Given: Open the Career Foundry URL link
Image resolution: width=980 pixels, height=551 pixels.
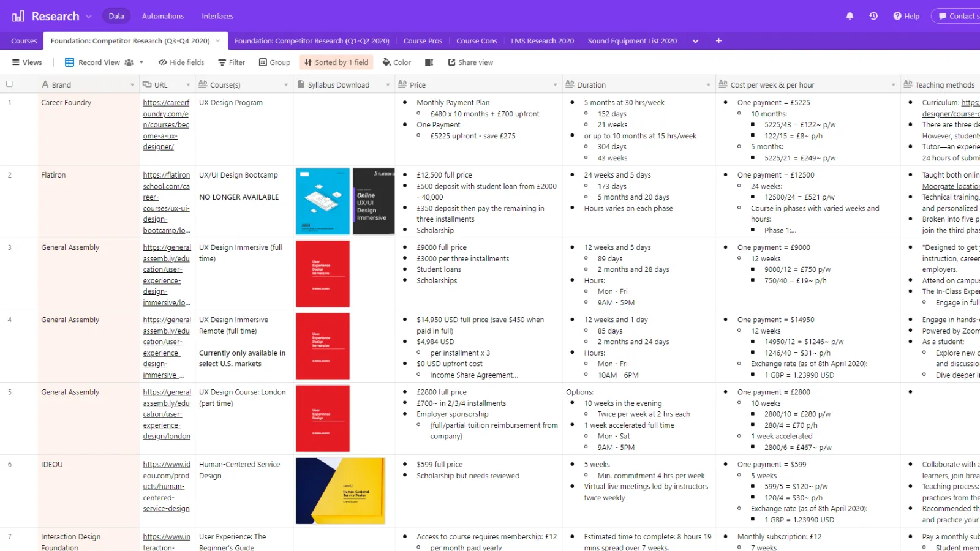Looking at the screenshot, I should (166, 125).
